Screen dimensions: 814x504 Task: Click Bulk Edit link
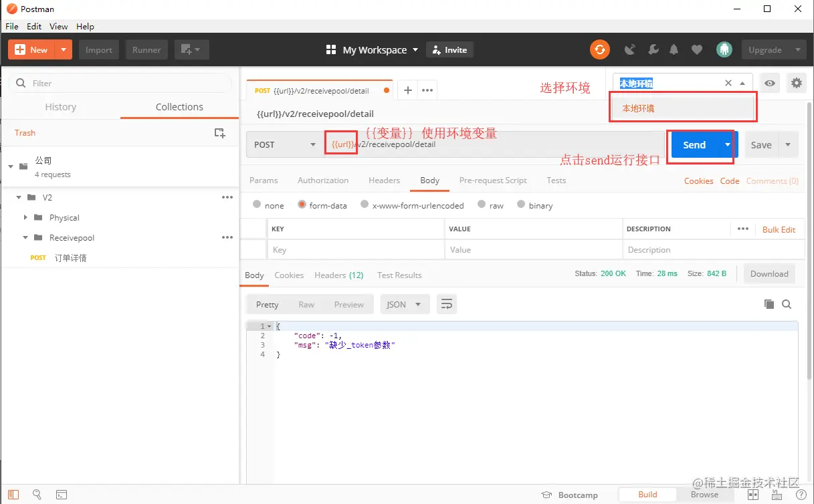click(779, 229)
